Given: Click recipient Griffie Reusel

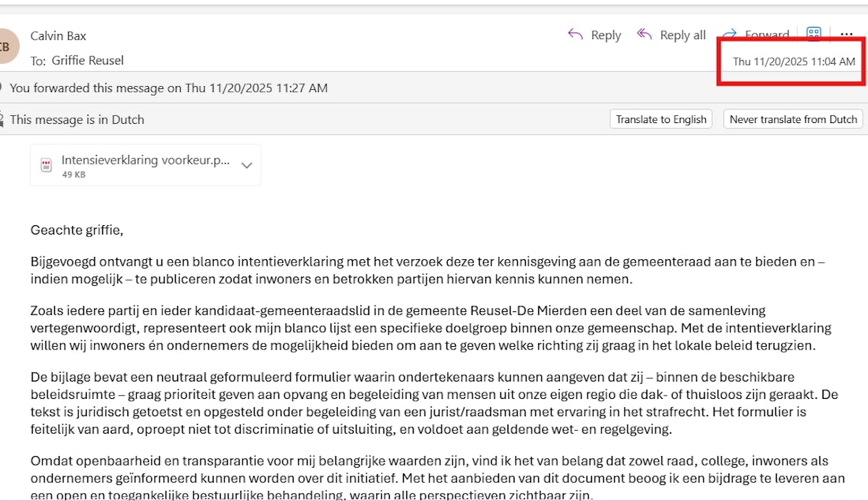Looking at the screenshot, I should (88, 60).
